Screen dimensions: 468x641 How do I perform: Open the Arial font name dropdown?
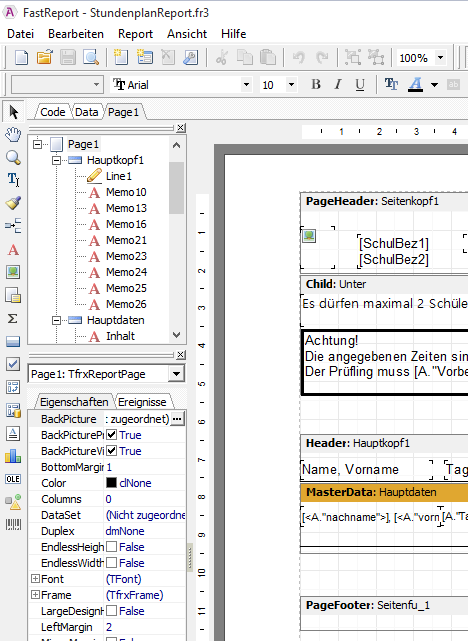coord(246,85)
